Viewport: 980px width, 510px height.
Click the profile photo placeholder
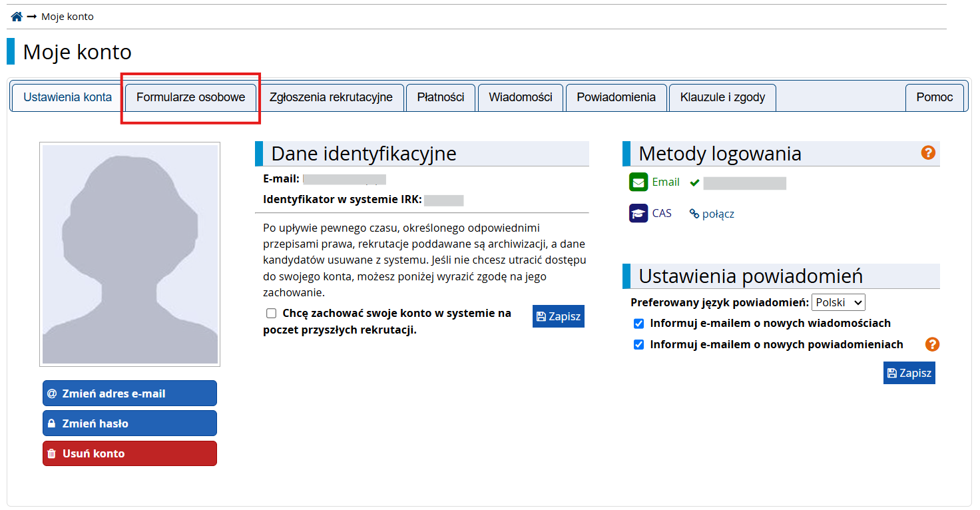[130, 254]
